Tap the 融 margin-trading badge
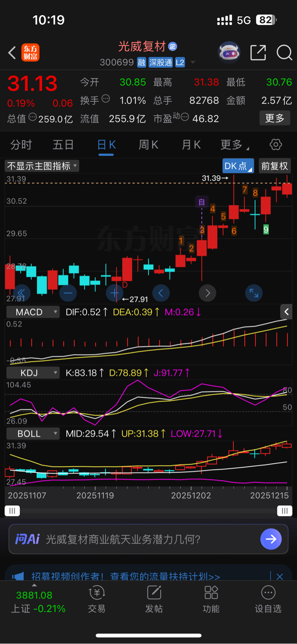 [x=142, y=62]
